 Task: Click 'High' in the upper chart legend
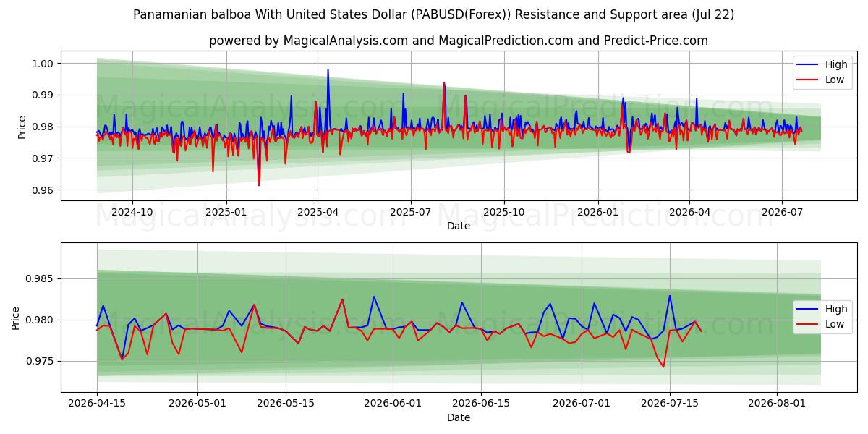coord(836,64)
